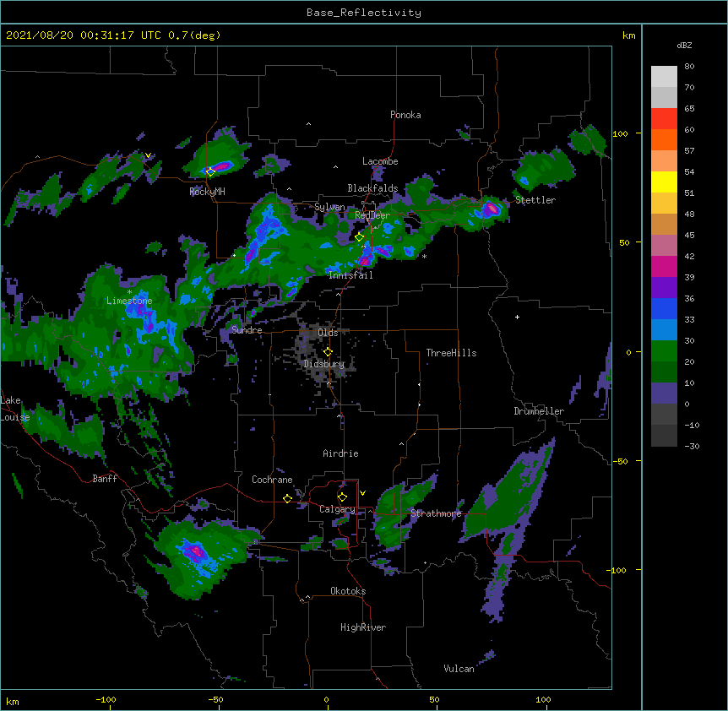Click the yellow diamond marker under Cochrane
The height and width of the screenshot is (711, 728).
click(x=287, y=498)
